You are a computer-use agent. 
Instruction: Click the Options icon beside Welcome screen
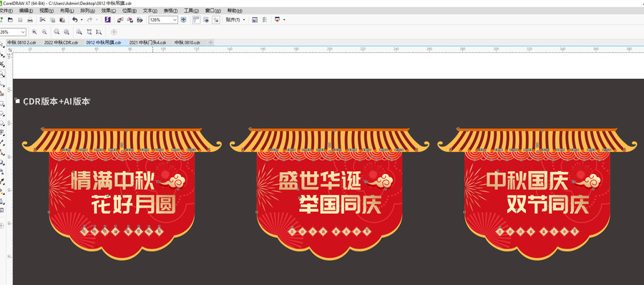point(265,20)
